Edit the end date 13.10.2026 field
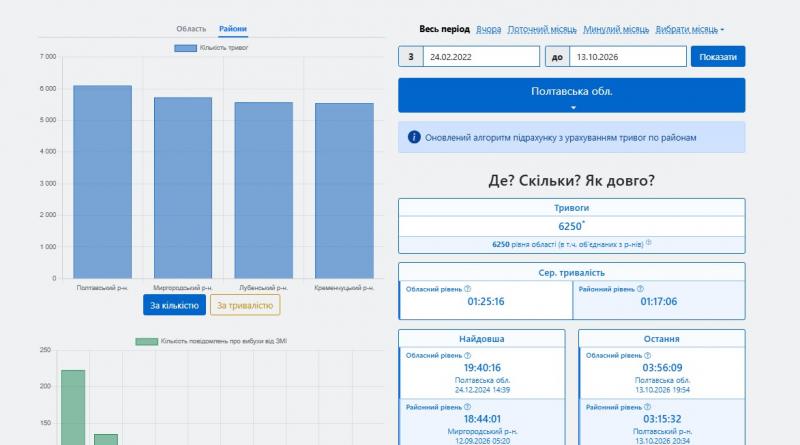This screenshot has height=445, width=800. (x=628, y=57)
